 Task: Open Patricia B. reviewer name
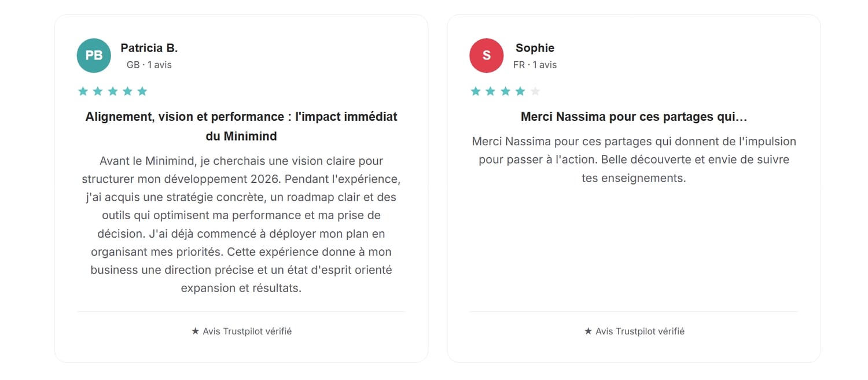(x=149, y=48)
